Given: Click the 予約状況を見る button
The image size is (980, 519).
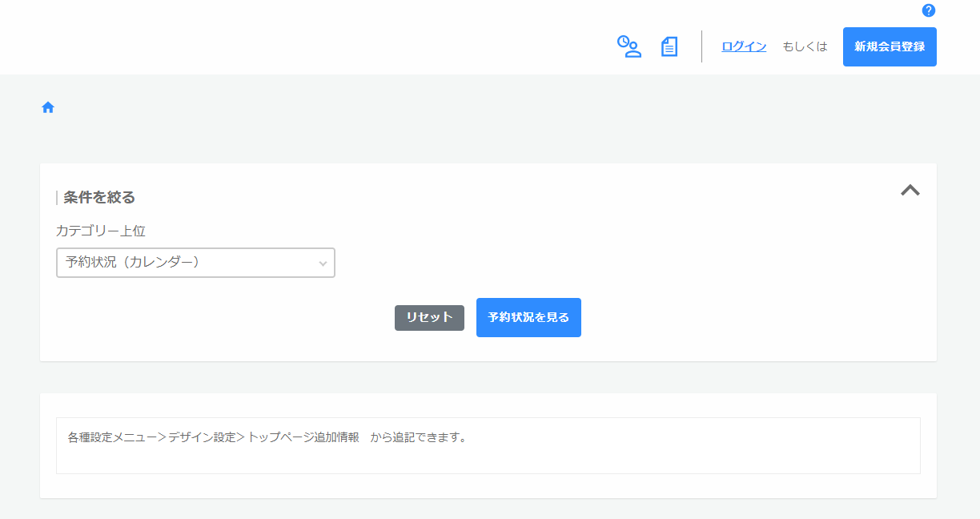Looking at the screenshot, I should tap(528, 317).
